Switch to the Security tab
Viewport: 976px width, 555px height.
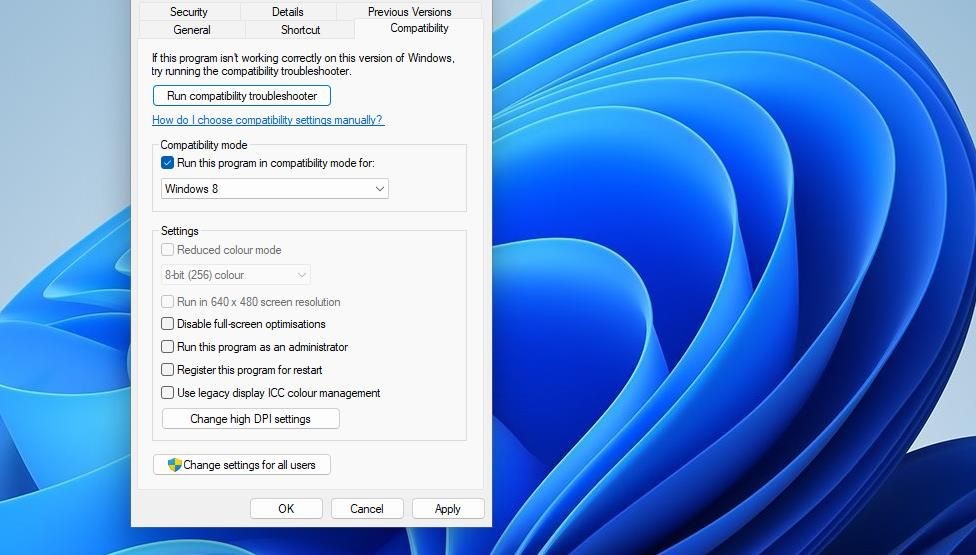189,11
